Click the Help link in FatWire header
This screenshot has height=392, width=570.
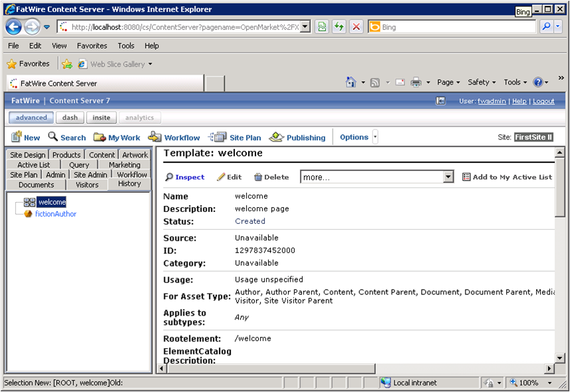click(519, 102)
